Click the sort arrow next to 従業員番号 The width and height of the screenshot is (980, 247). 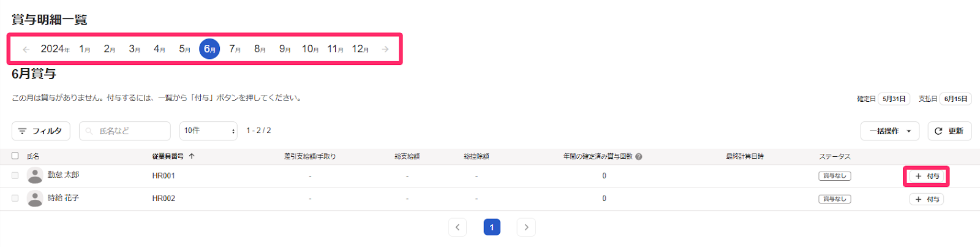tap(192, 156)
